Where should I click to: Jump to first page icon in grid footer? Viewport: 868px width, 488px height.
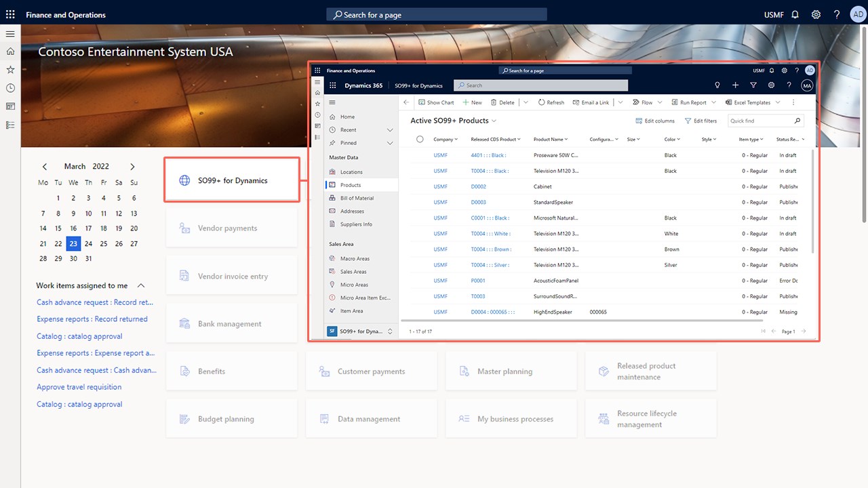[x=764, y=331]
